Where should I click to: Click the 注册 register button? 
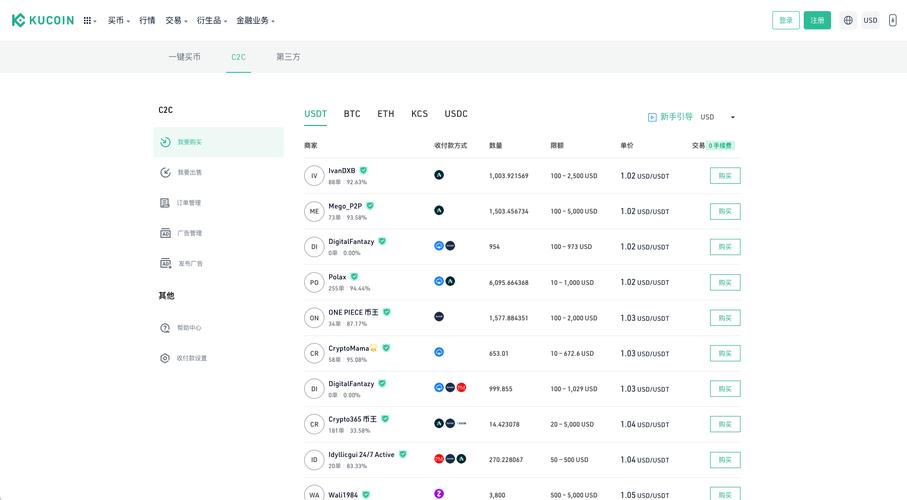[817, 20]
